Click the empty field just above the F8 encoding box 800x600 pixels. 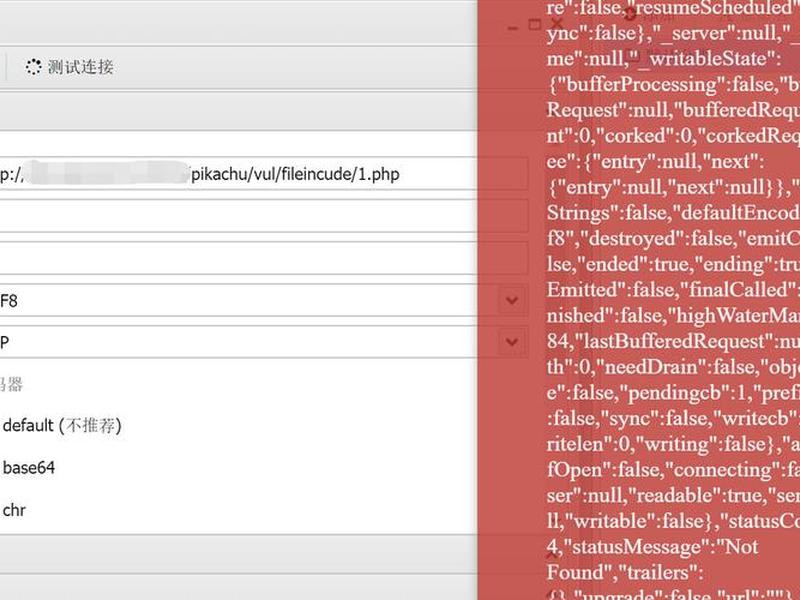coord(264,258)
